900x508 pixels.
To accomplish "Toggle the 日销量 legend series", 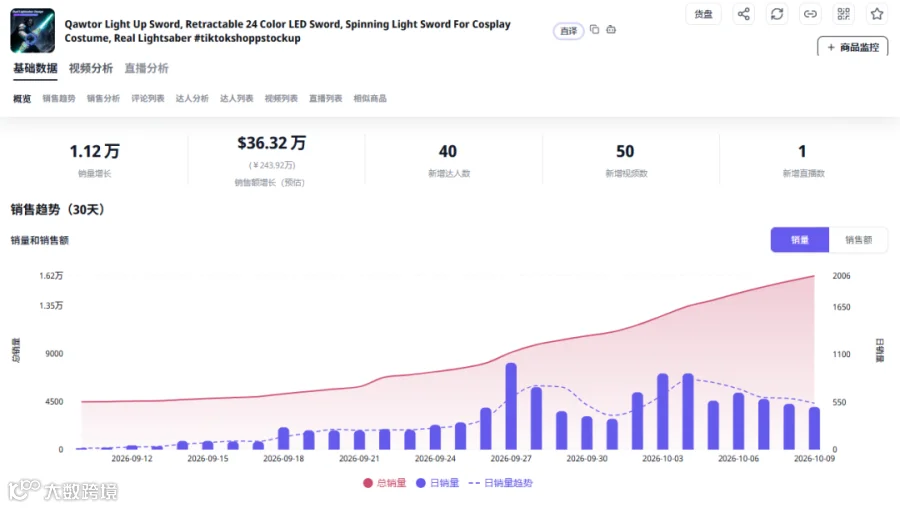I will pos(437,483).
